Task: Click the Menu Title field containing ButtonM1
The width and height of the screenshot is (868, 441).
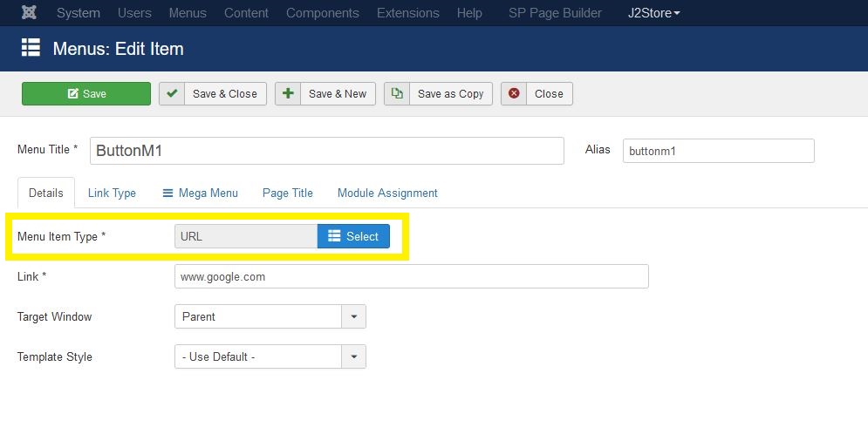Action: tap(327, 151)
